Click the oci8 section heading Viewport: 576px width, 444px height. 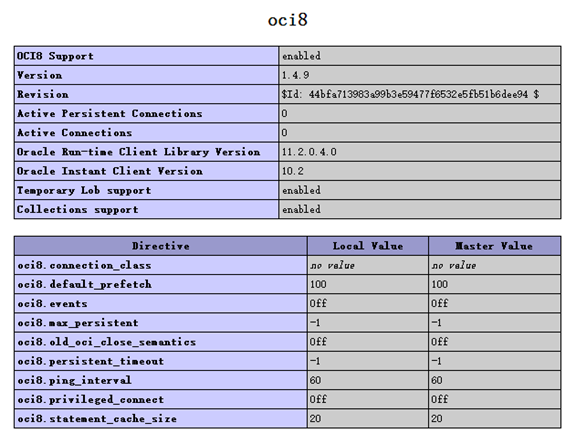(288, 20)
